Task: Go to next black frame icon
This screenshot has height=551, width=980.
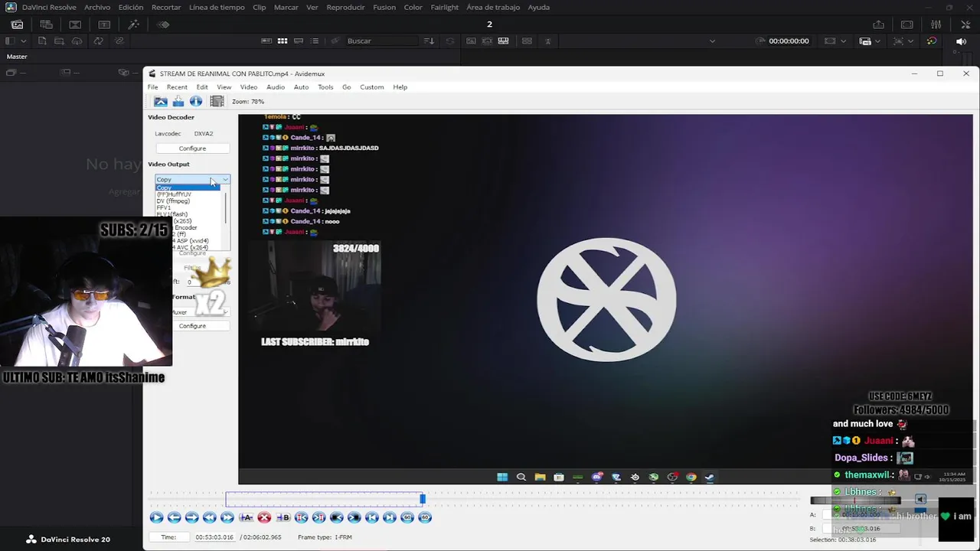Action: click(354, 517)
